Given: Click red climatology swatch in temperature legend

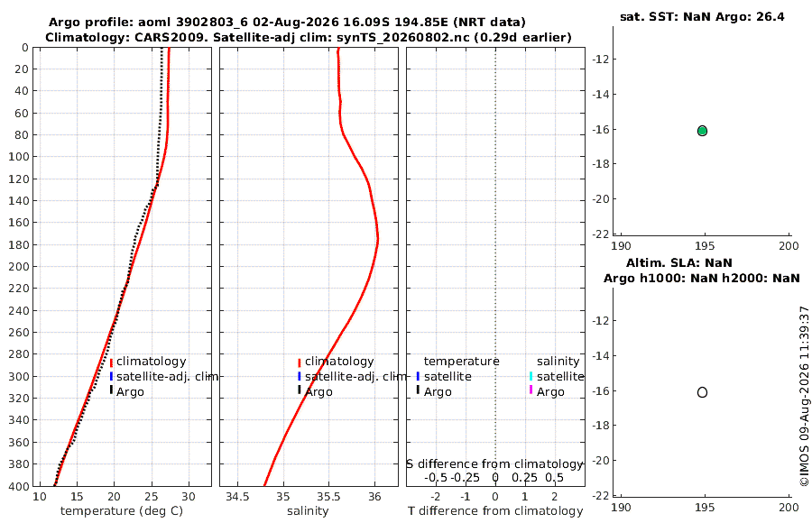Looking at the screenshot, I should [x=111, y=362].
